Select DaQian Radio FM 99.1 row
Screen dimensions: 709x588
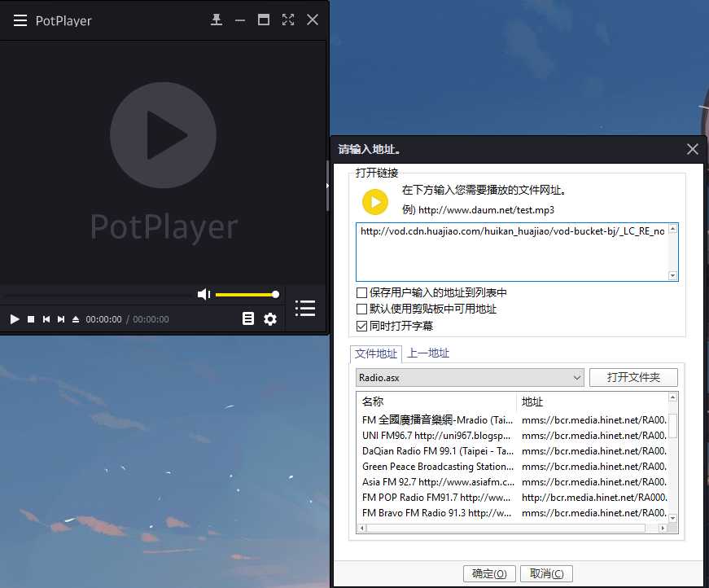(x=513, y=451)
